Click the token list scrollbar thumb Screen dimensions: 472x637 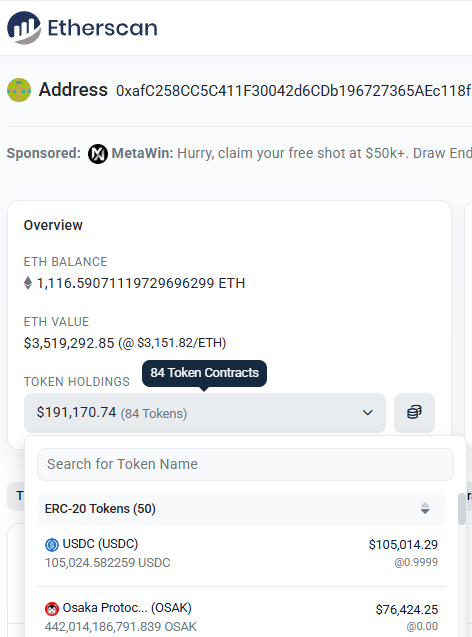pyautogui.click(x=461, y=509)
